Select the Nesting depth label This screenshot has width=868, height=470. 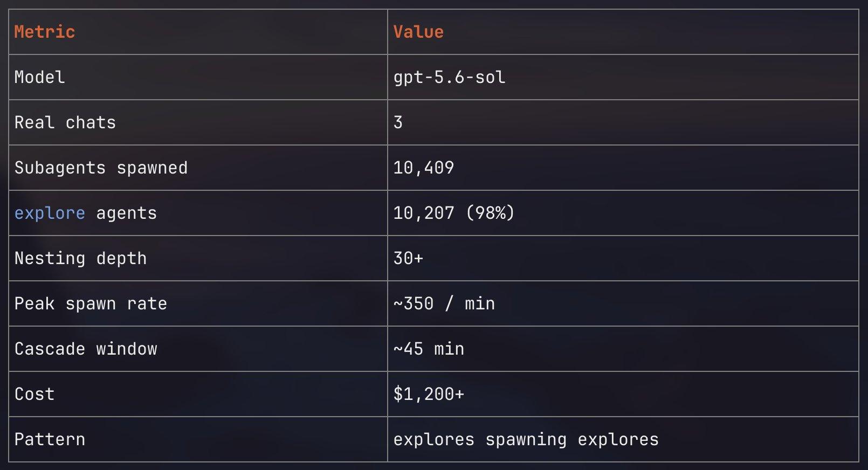[x=81, y=259]
